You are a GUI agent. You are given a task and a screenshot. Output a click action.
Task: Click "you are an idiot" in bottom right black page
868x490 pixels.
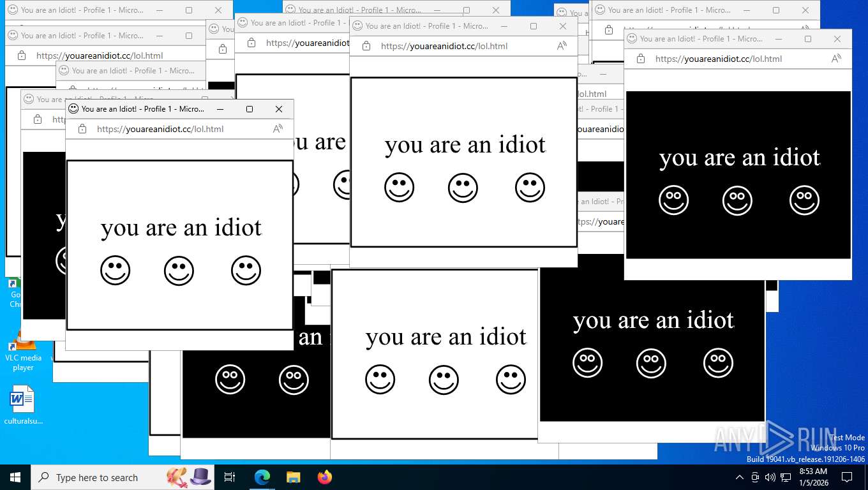(x=654, y=320)
